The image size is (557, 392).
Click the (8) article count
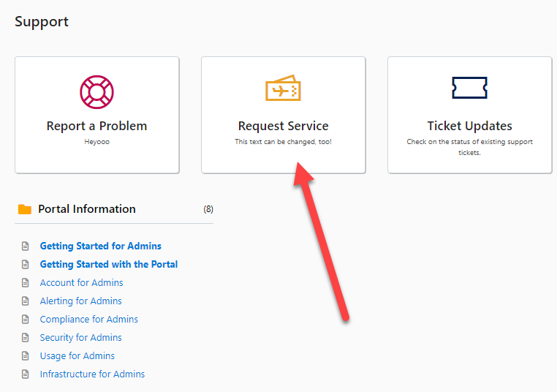(x=208, y=209)
